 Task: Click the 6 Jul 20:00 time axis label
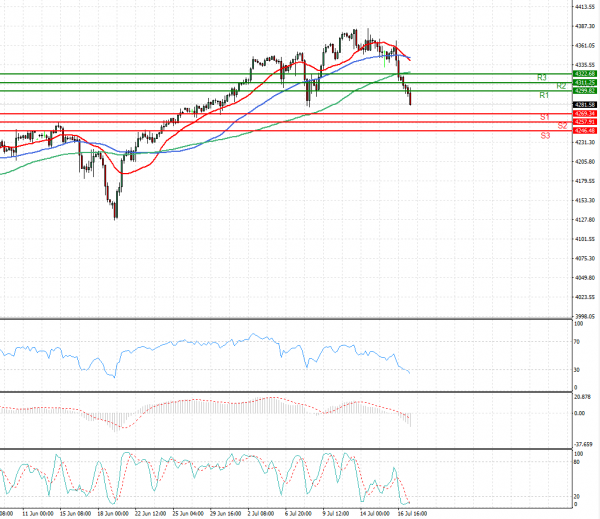pos(298,514)
